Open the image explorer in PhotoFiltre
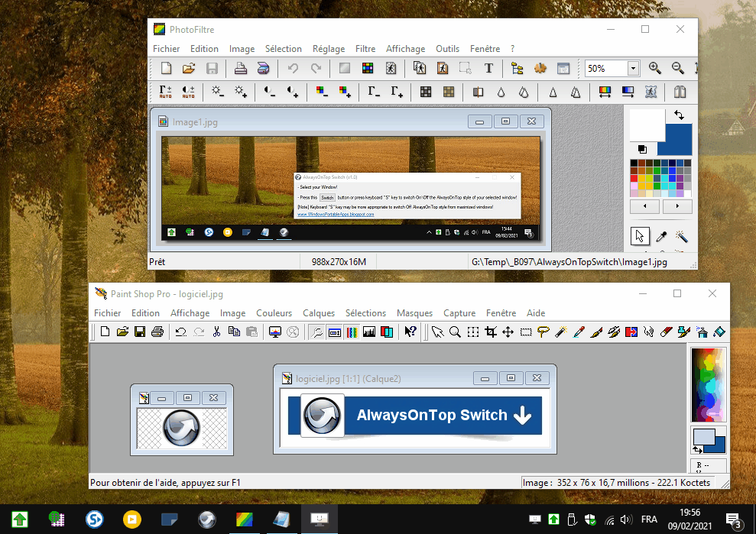 pyautogui.click(x=518, y=69)
